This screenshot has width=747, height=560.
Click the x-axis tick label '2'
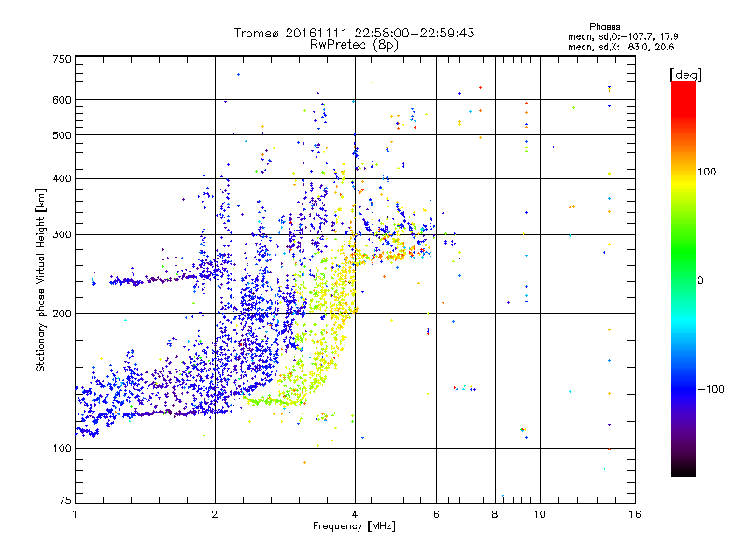215,514
